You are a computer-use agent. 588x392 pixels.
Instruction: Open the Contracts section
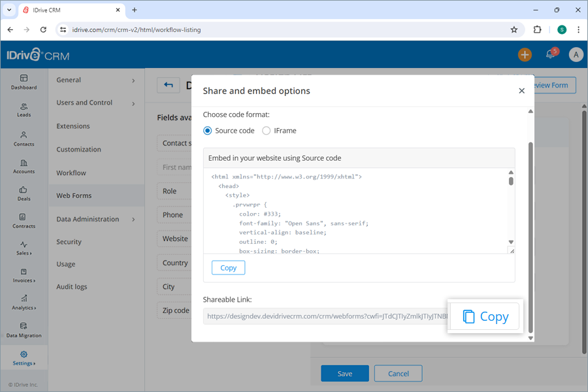pos(24,223)
